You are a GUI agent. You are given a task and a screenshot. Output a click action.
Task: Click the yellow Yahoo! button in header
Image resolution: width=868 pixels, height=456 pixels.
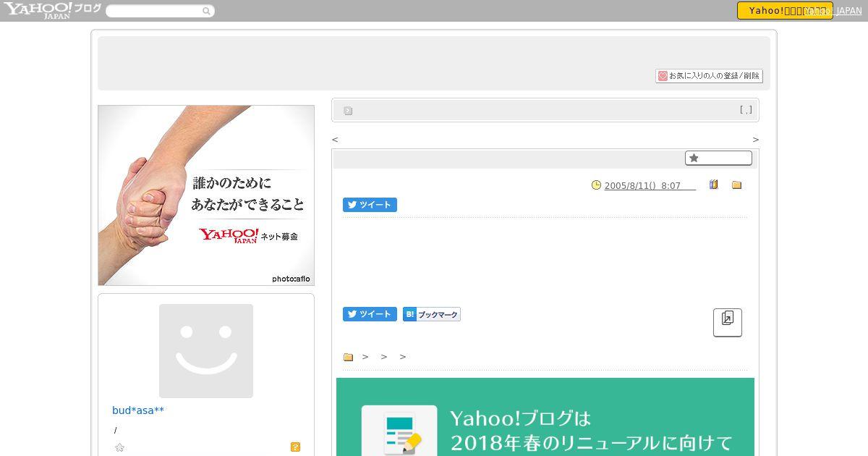784,10
